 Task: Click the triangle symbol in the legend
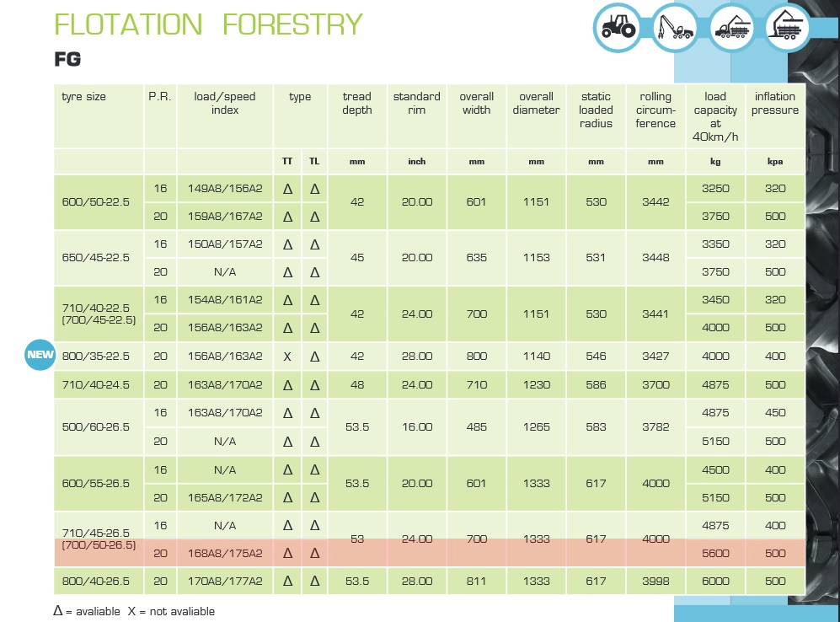[x=58, y=610]
